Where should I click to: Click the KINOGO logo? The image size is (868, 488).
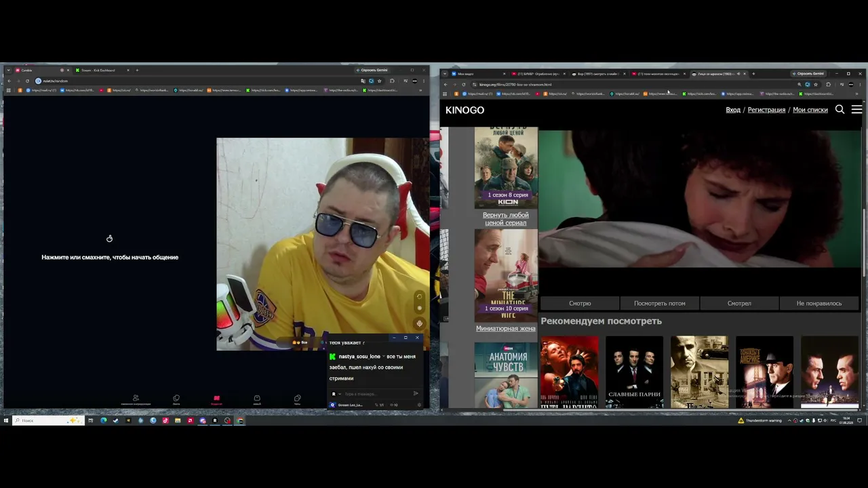[x=465, y=110]
